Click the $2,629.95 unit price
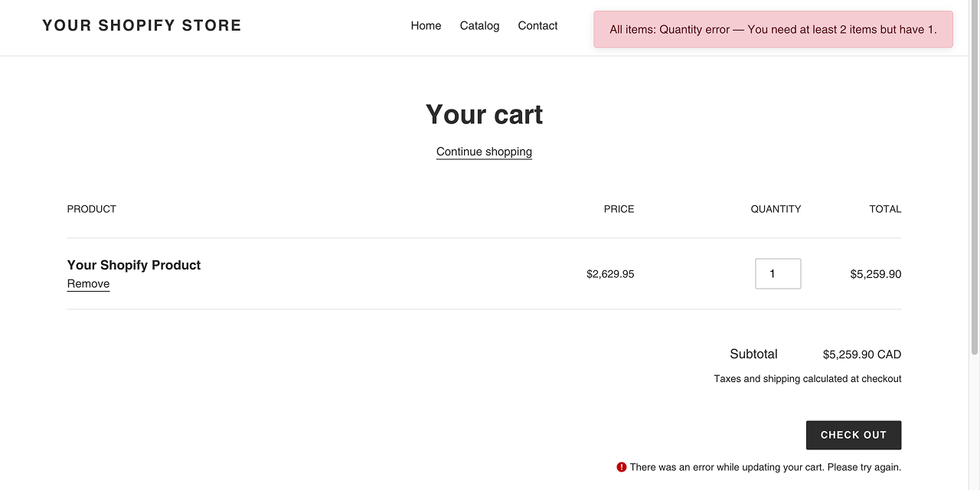Image resolution: width=980 pixels, height=490 pixels. (x=610, y=274)
